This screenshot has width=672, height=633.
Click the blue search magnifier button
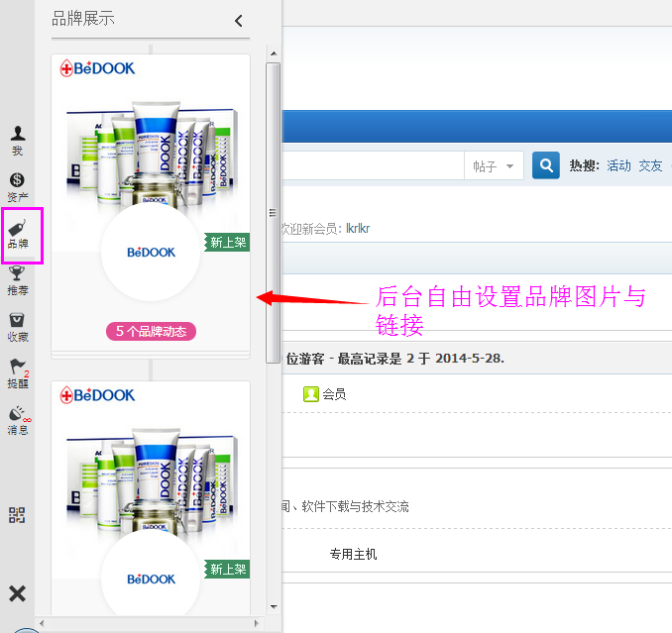(x=545, y=164)
